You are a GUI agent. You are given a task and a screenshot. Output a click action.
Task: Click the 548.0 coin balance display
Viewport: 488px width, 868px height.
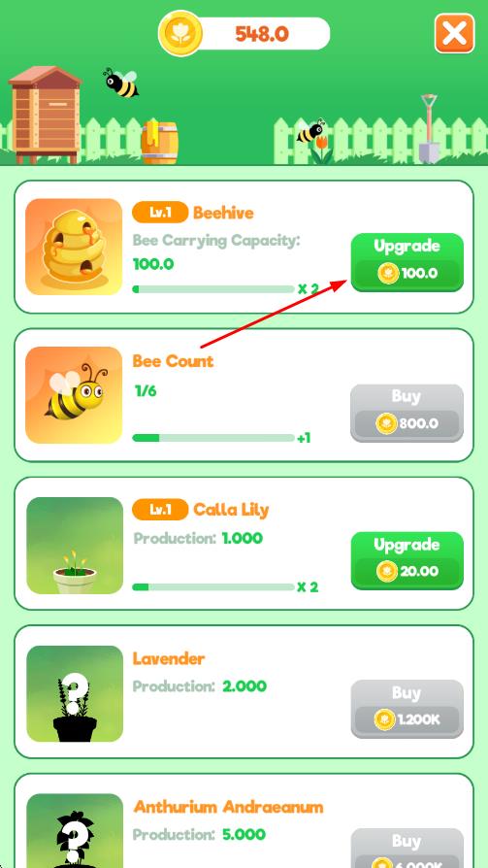(261, 34)
